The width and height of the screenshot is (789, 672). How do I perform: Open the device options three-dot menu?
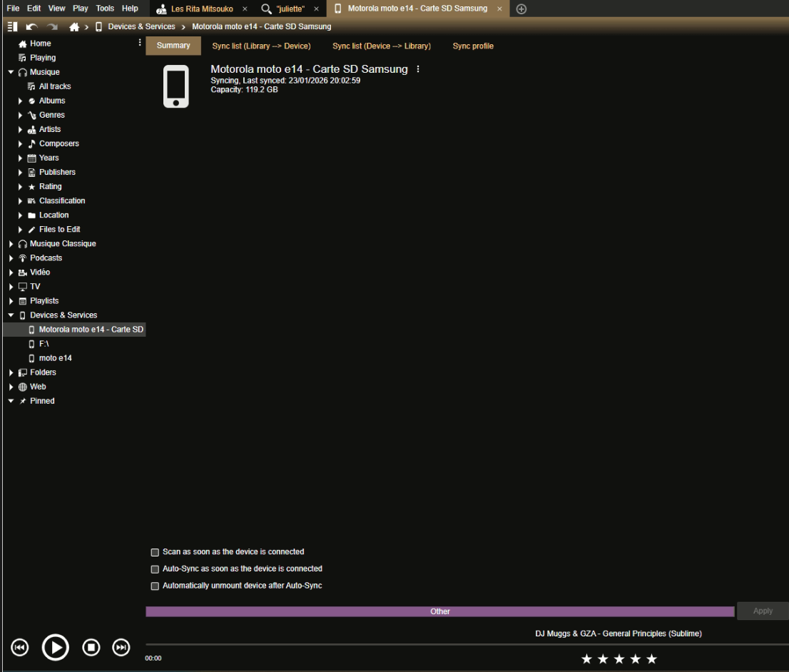pos(418,69)
